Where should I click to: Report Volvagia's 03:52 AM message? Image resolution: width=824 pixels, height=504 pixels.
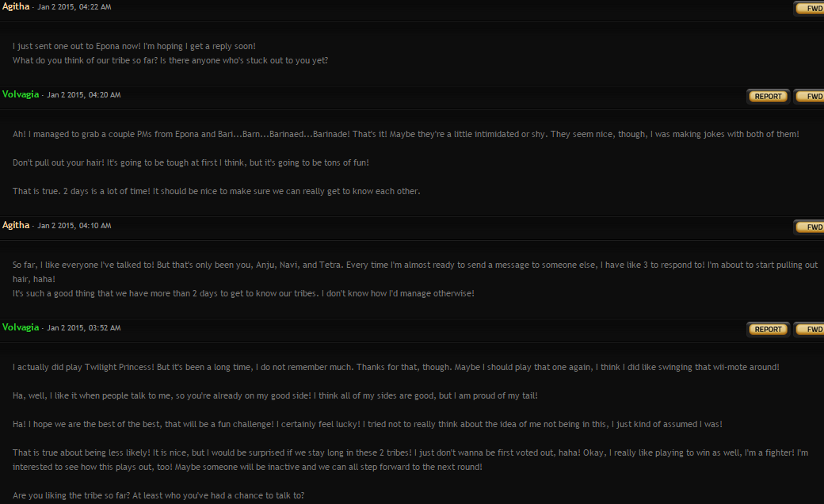(769, 330)
